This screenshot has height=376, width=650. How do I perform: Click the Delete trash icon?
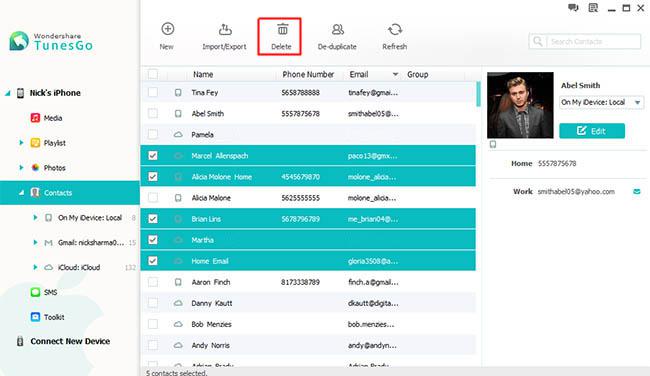click(282, 29)
